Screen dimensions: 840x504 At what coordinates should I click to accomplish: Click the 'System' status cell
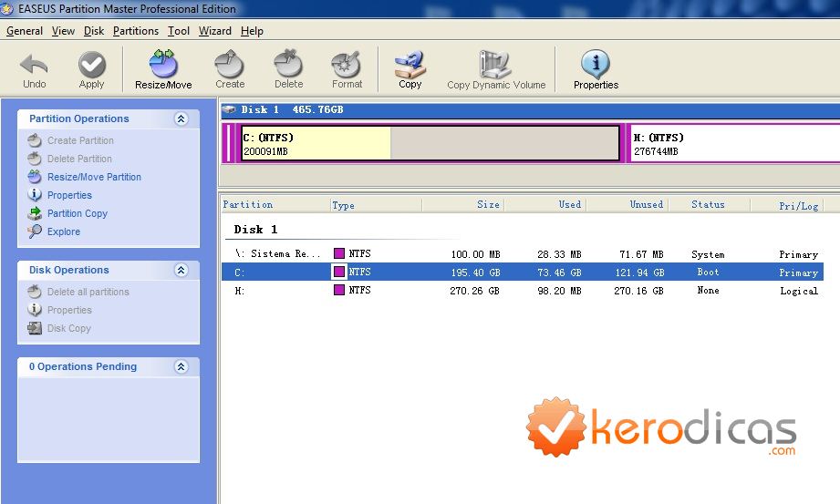[x=708, y=254]
